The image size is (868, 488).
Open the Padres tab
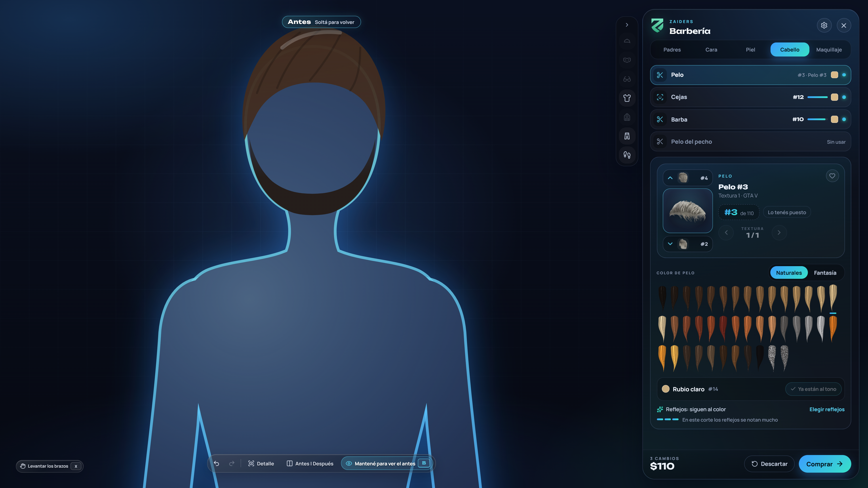(672, 49)
